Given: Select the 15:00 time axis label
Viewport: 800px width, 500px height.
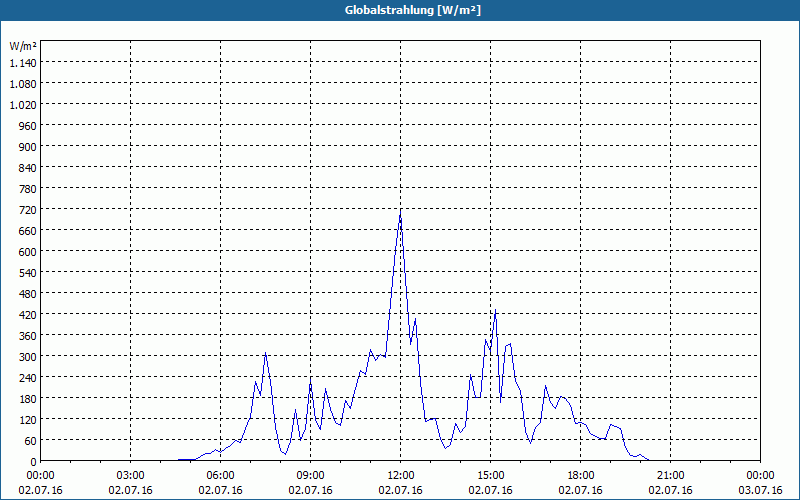Looking at the screenshot, I should [x=490, y=476].
